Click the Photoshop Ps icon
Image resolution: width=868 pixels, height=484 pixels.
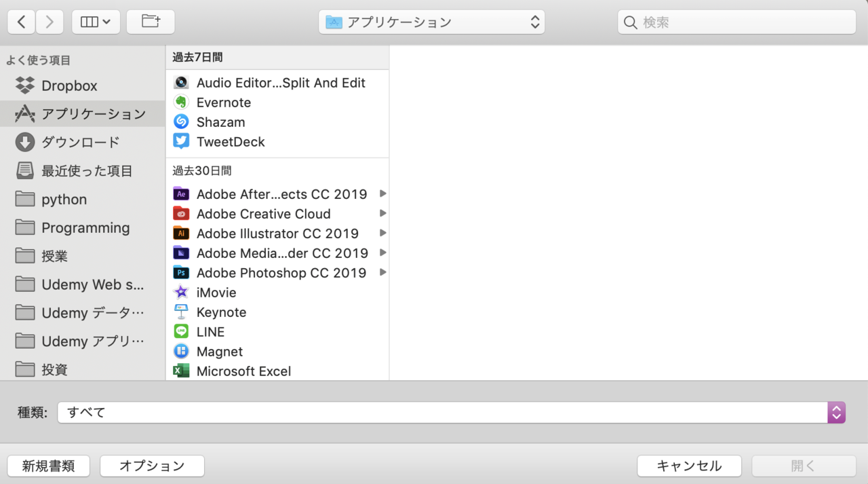click(x=181, y=273)
